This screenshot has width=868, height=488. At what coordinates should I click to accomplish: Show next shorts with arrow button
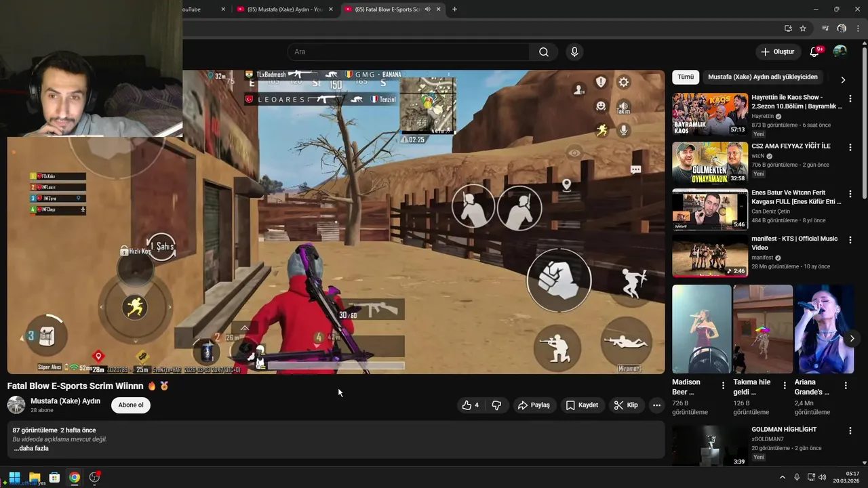(x=852, y=338)
